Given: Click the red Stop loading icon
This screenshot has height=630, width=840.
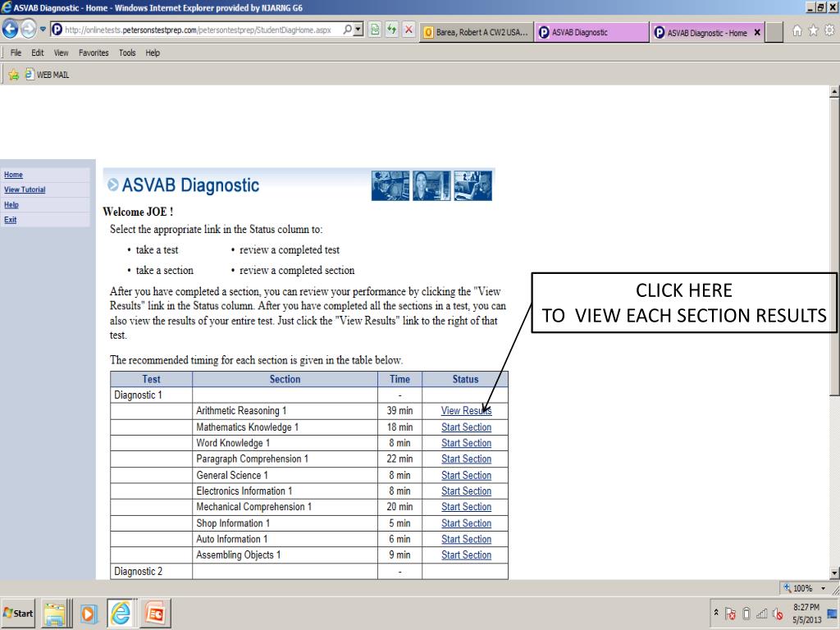Looking at the screenshot, I should point(409,30).
